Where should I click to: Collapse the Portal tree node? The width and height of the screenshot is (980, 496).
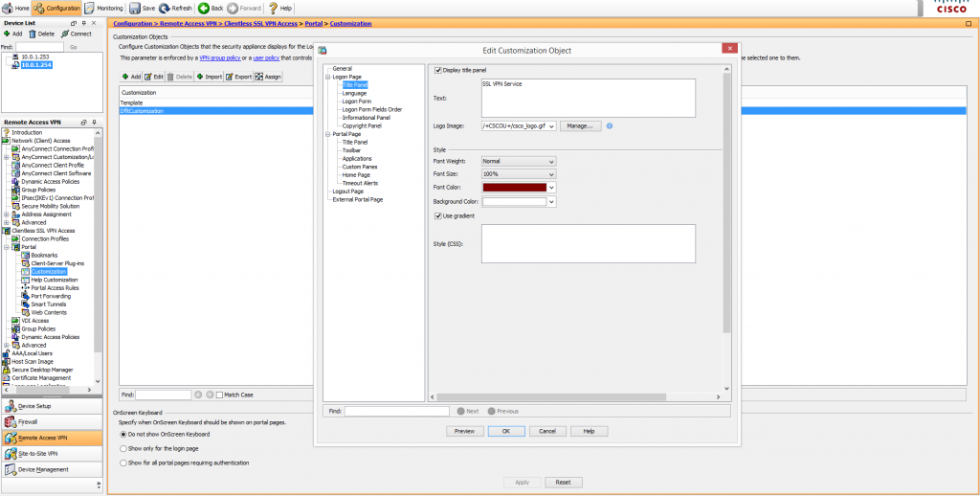7,247
